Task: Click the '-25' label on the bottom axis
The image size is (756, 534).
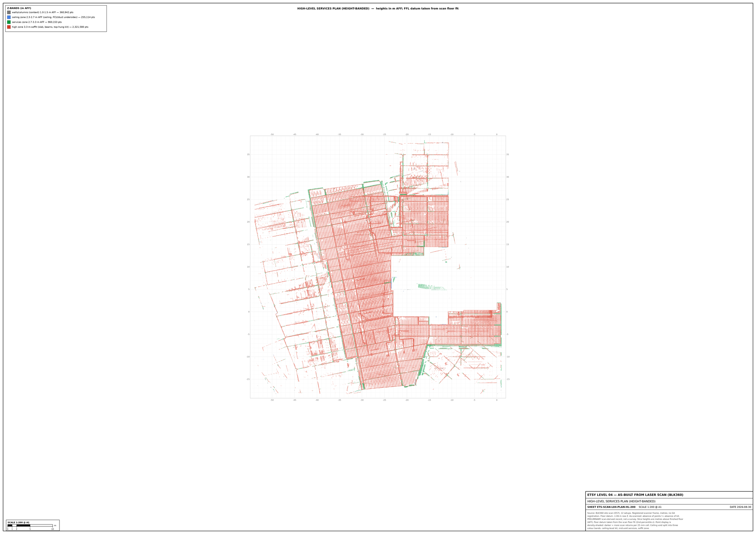Action: (385, 400)
